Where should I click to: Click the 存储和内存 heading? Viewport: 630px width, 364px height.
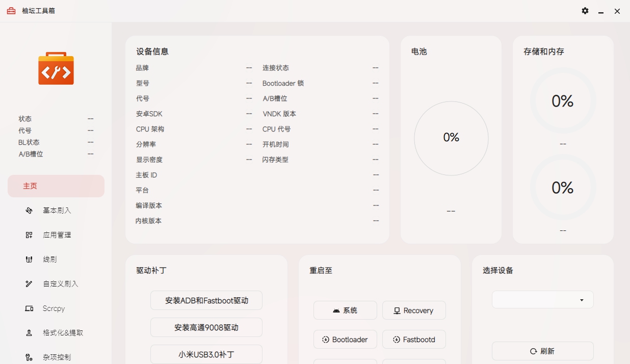coord(544,51)
